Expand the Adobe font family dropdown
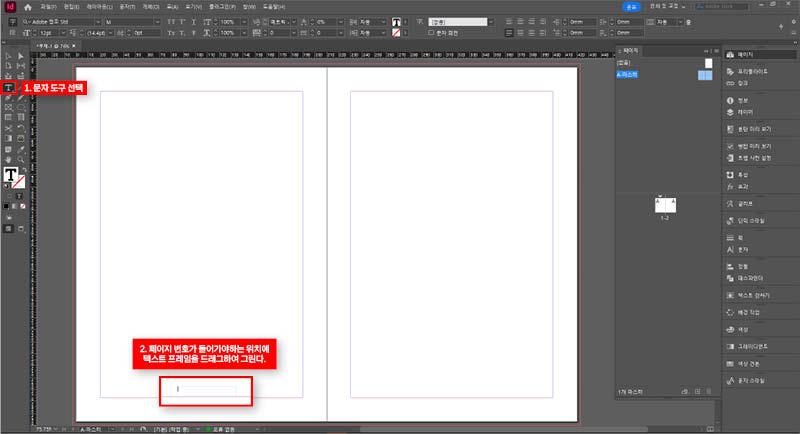This screenshot has width=800, height=434. pyautogui.click(x=98, y=22)
